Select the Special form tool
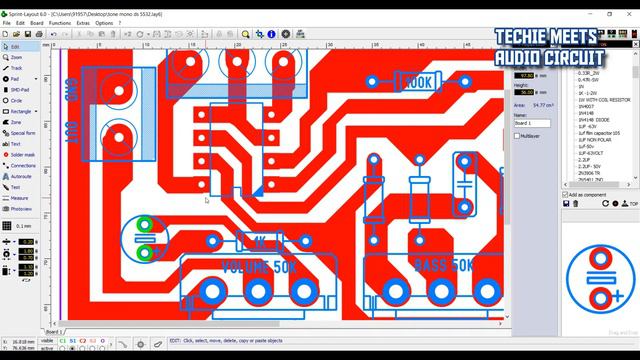This screenshot has height=360, width=640. coord(20,133)
